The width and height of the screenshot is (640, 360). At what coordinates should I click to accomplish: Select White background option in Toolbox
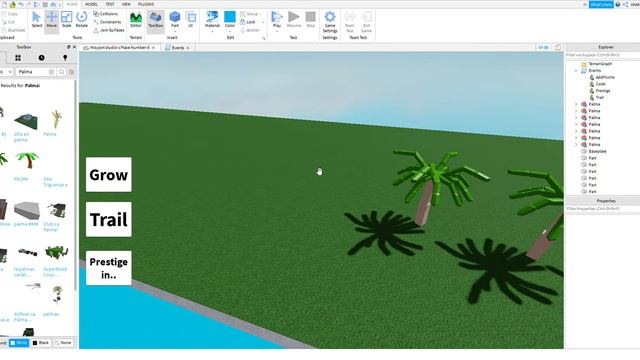(19, 343)
